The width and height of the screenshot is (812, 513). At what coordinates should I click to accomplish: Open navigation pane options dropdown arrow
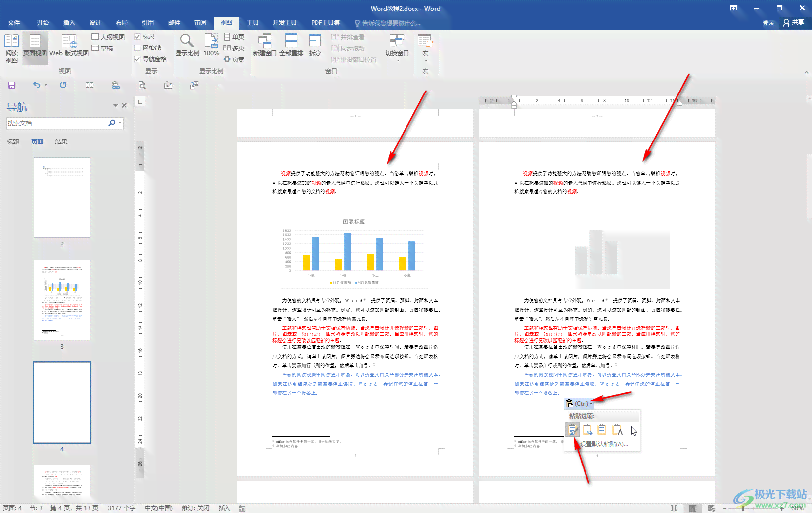tap(115, 105)
